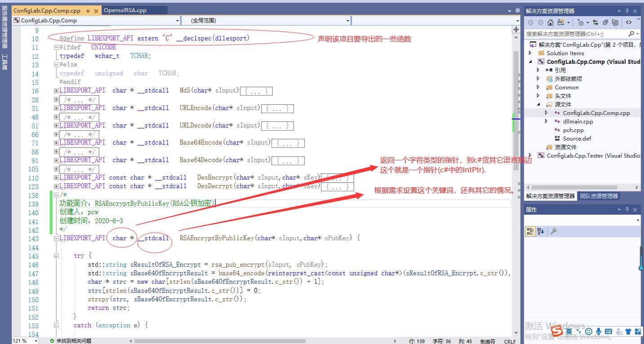
Task: Expand the collapsed Base64Encode function at line 71
Action: (56, 143)
